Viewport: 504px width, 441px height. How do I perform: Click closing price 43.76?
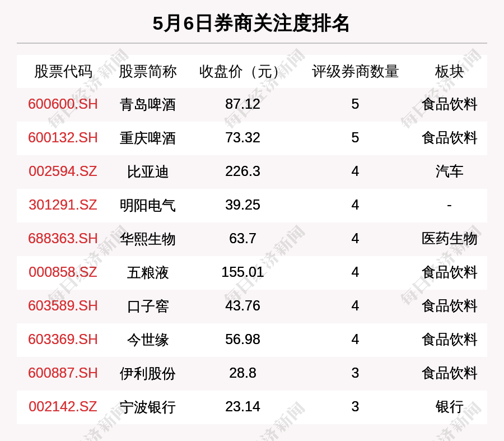pyautogui.click(x=242, y=305)
